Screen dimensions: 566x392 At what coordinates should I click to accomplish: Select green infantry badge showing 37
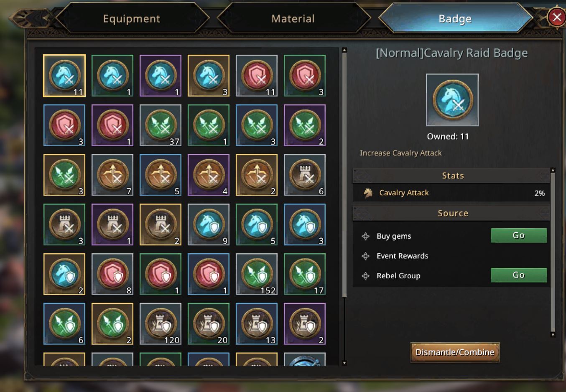tap(161, 125)
